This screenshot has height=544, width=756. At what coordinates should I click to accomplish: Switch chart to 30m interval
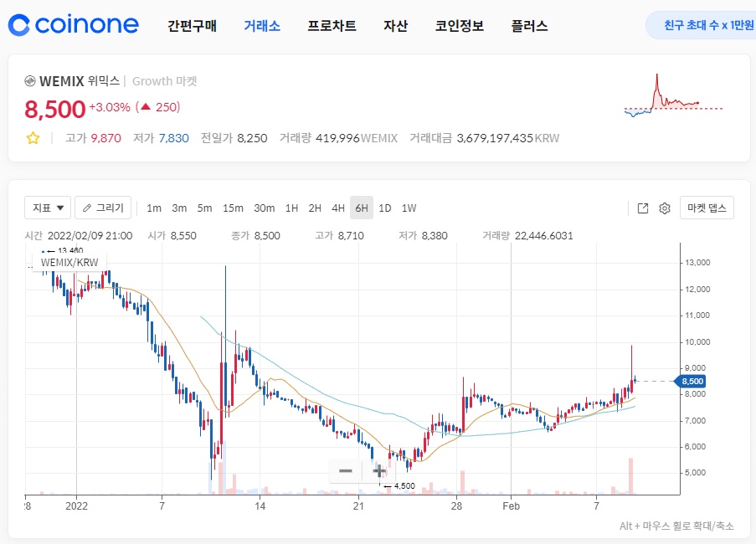tap(265, 208)
